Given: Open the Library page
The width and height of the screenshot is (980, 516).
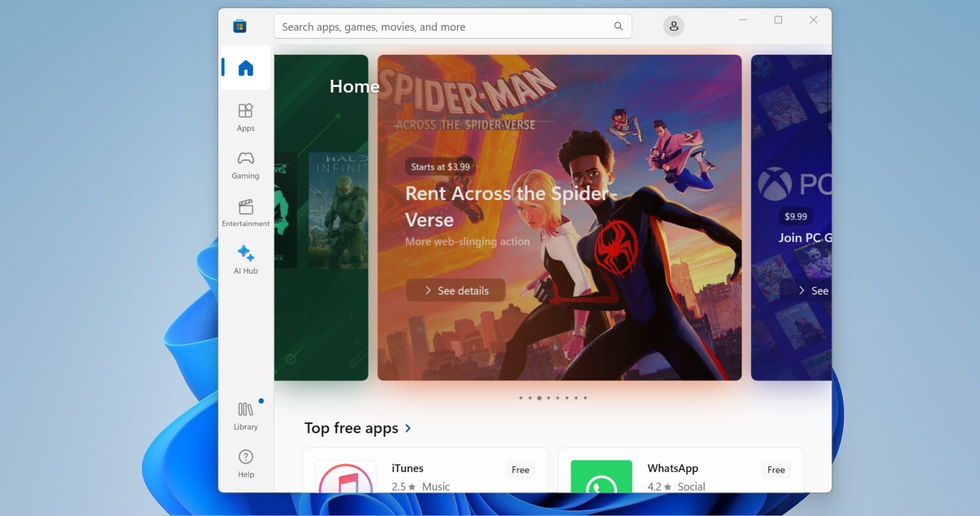Looking at the screenshot, I should tap(246, 416).
